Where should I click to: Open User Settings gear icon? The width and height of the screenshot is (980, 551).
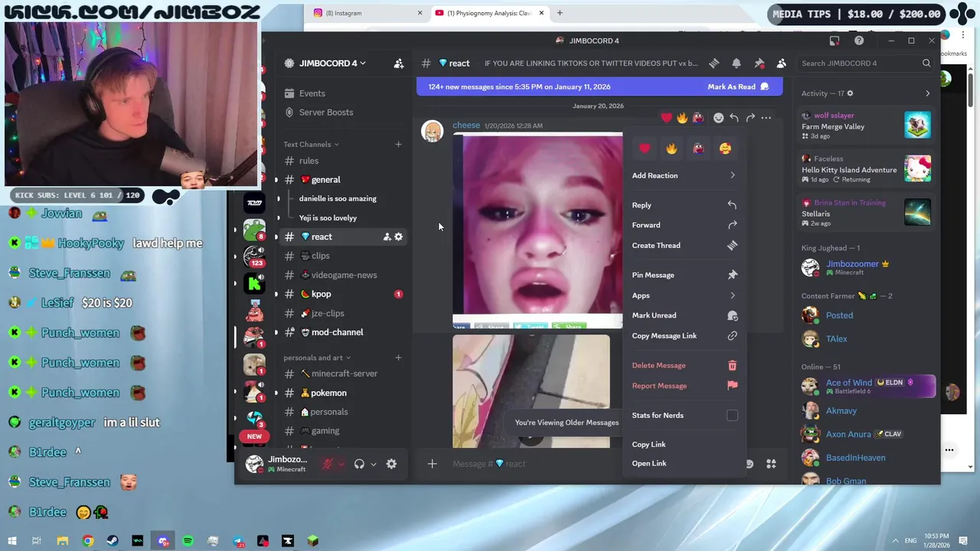pos(391,464)
